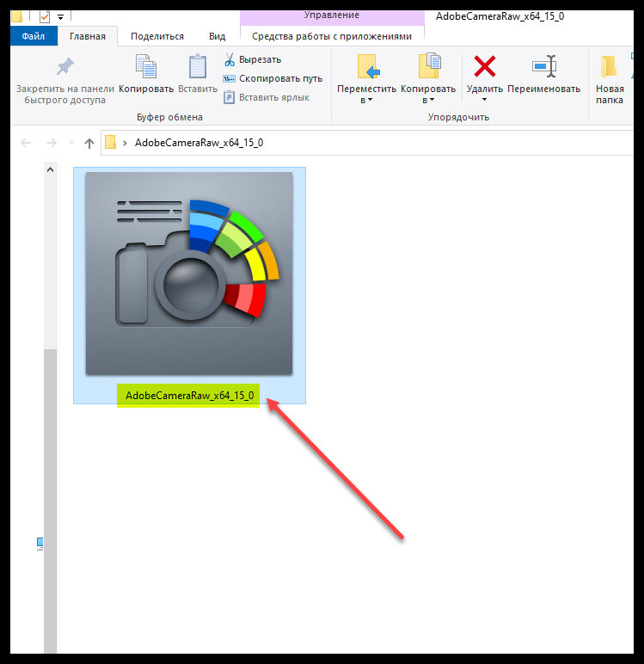
Task: Click the Копировать в folder icon
Action: coord(429,65)
